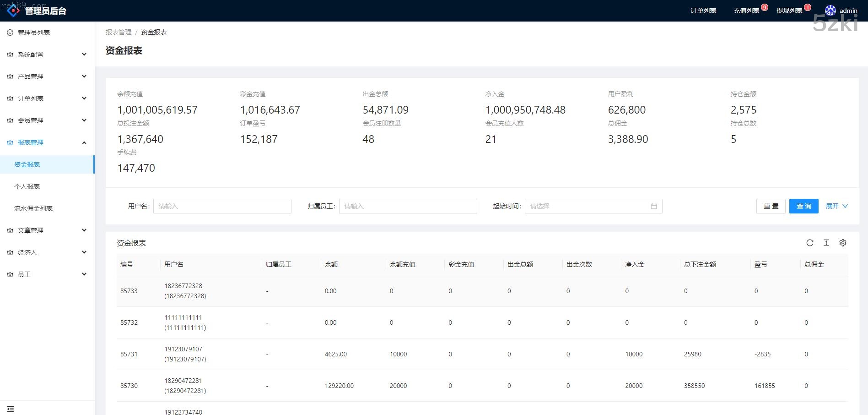Collapse the 报表管理 sidebar menu

pyautogui.click(x=47, y=142)
